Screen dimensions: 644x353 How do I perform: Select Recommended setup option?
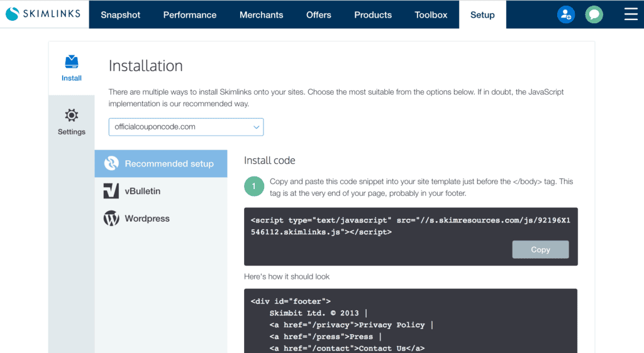161,163
